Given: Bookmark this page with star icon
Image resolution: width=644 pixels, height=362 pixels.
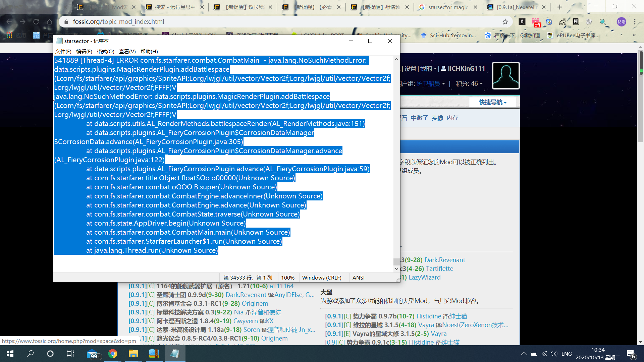Looking at the screenshot, I should [505, 22].
